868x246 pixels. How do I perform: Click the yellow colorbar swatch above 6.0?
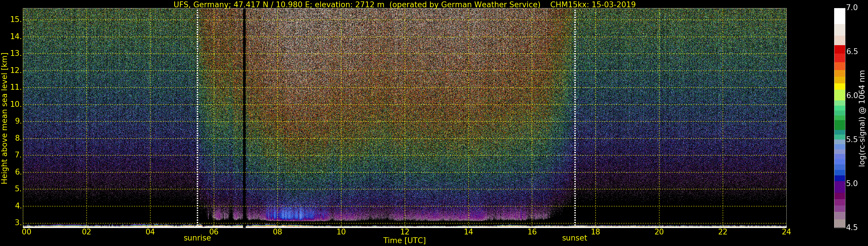[840, 87]
